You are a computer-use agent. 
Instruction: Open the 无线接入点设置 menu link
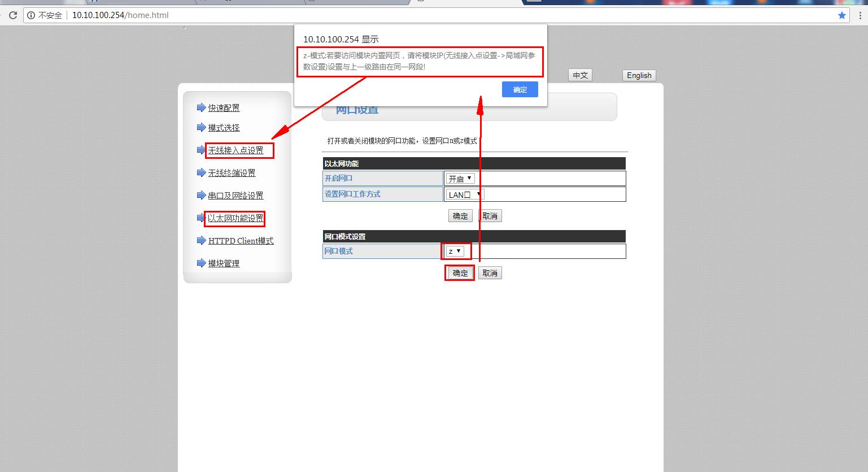click(x=235, y=150)
